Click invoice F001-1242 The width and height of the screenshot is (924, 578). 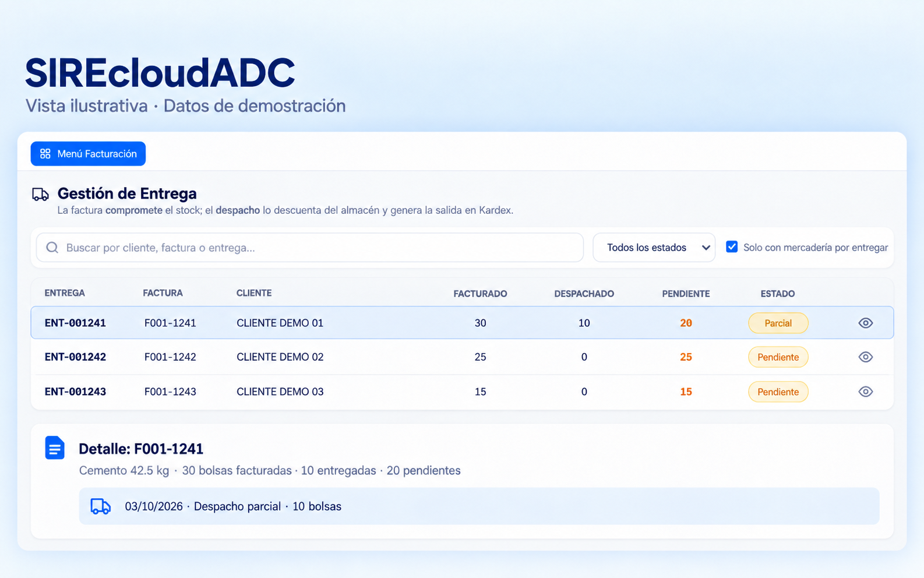(x=170, y=357)
